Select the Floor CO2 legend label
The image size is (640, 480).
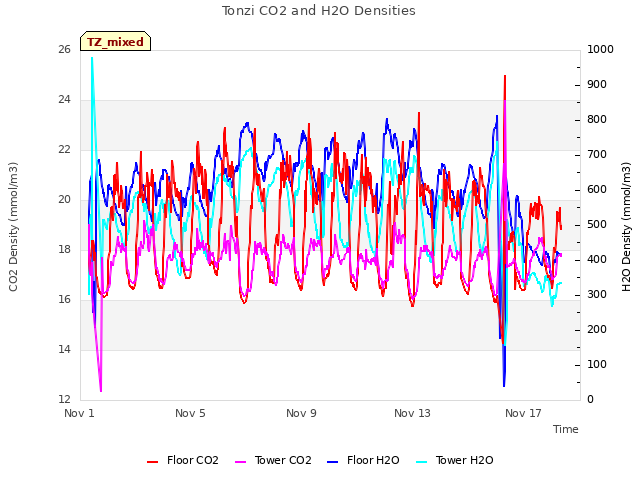pyautogui.click(x=193, y=460)
